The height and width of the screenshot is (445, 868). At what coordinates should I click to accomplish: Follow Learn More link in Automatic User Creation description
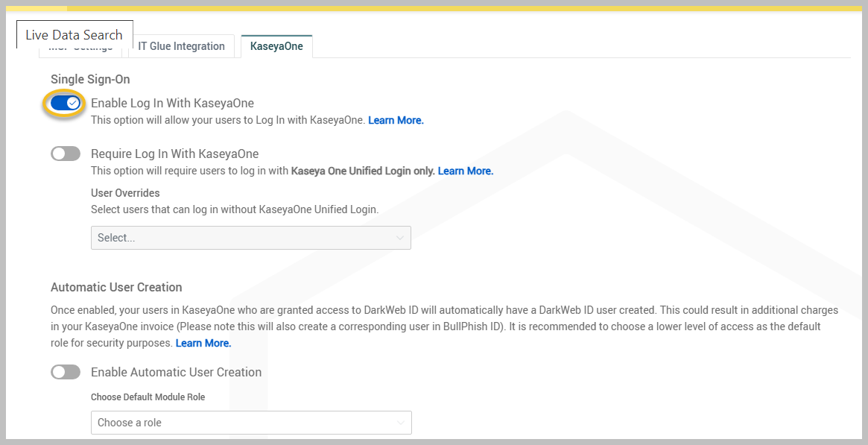(203, 343)
